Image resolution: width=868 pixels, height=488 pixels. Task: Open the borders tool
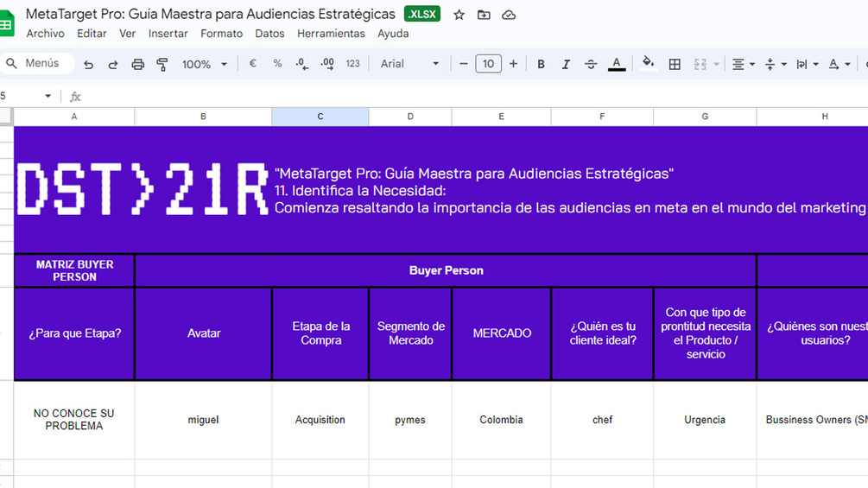click(675, 64)
